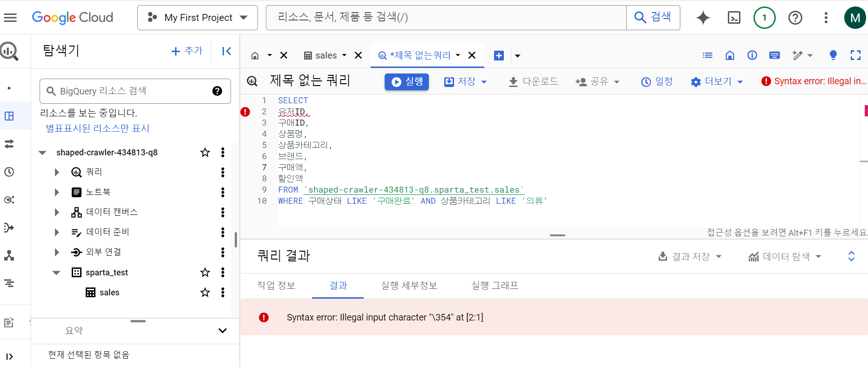868x367 pixels.
Task: Collapse the sparta_test dataset node
Action: [x=56, y=273]
